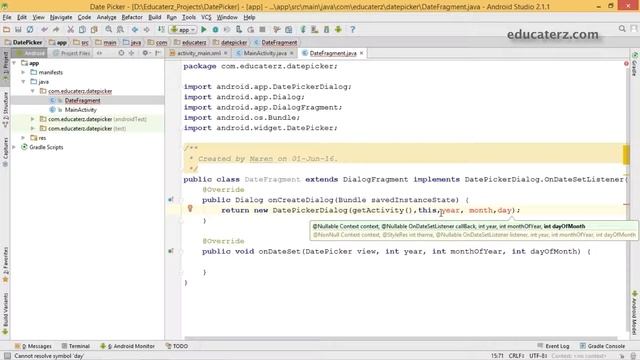This screenshot has width=640, height=360.
Task: Open the Android Monitor tool window
Action: (128, 346)
